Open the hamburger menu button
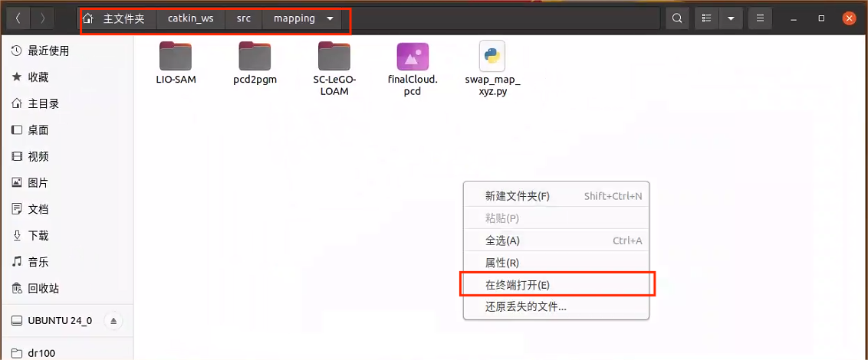The height and width of the screenshot is (360, 868). pos(760,18)
